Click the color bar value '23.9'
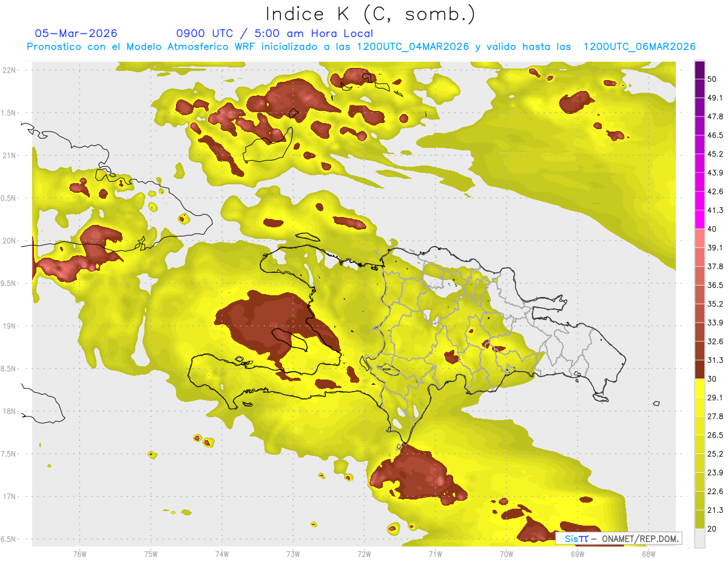Viewport: 728px width, 562px height. coord(715,473)
